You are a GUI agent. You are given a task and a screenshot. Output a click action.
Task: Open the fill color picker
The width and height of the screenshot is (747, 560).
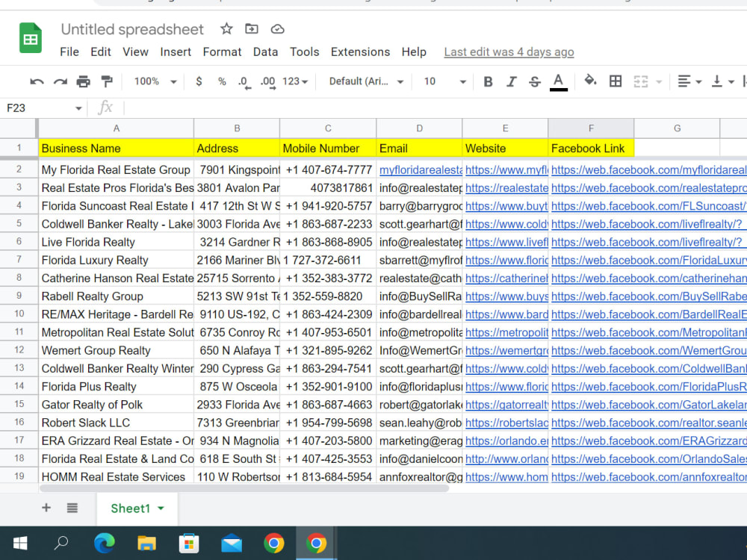590,81
